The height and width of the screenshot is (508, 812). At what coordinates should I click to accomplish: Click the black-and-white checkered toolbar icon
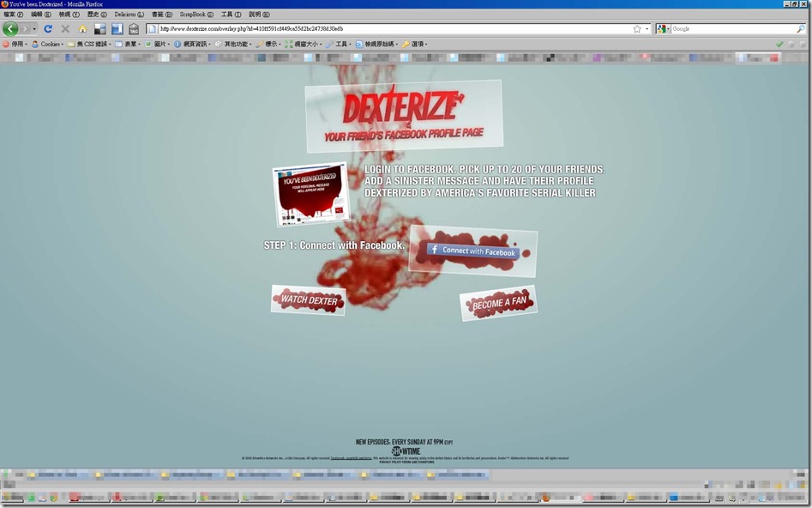click(x=100, y=28)
